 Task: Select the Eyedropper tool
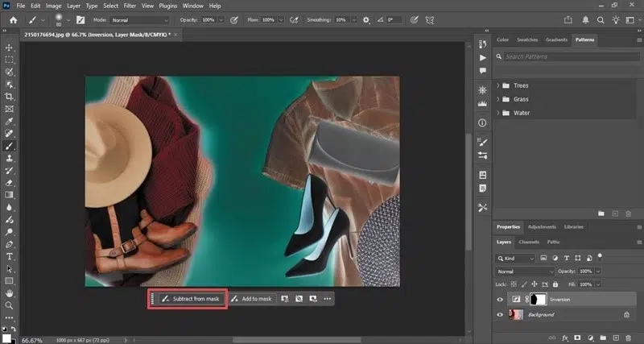tap(9, 121)
